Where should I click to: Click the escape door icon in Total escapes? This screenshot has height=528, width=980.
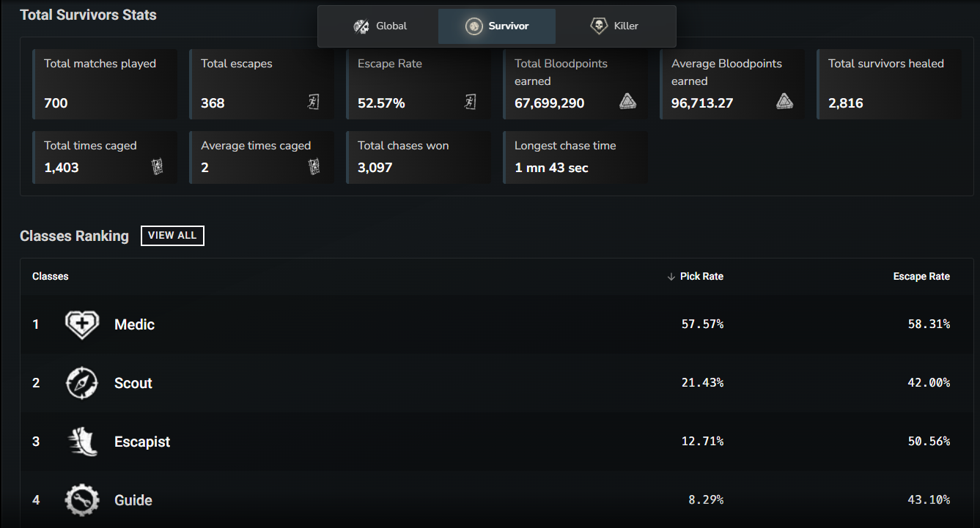(x=313, y=102)
